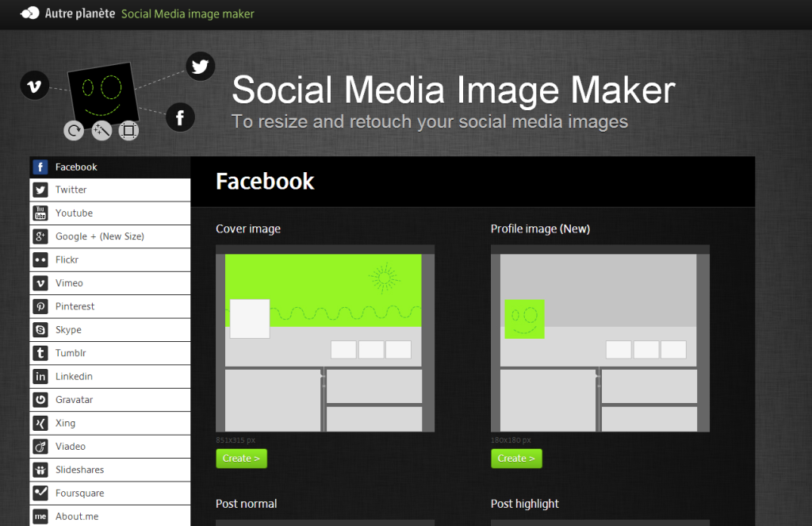Click the round Facebook badge in the header
The width and height of the screenshot is (812, 526).
tap(180, 117)
